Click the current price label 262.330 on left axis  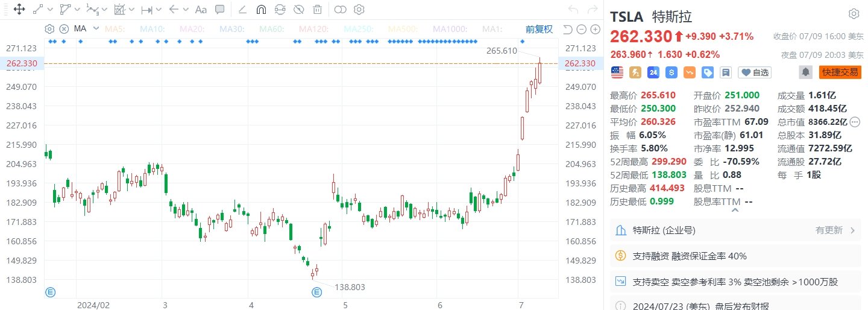(x=22, y=63)
